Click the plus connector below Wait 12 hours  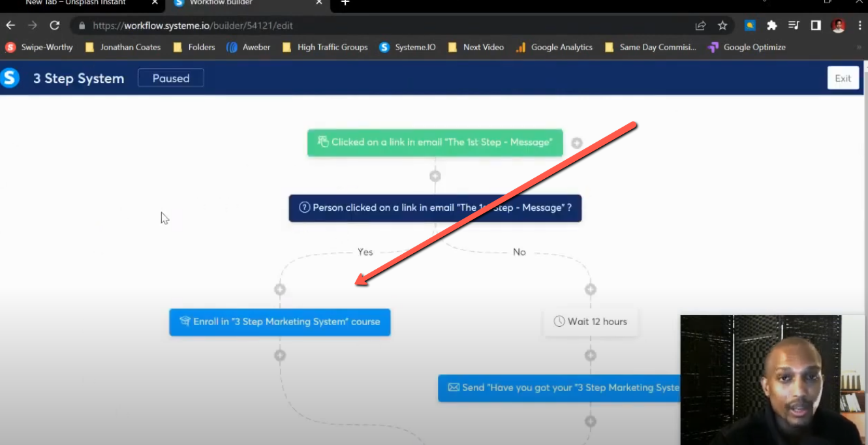coord(590,355)
